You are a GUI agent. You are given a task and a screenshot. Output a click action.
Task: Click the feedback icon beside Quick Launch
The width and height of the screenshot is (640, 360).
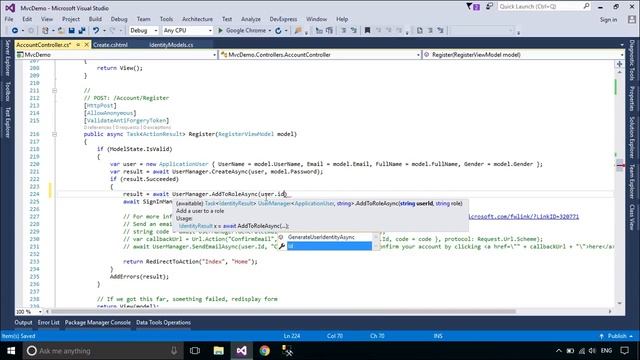pyautogui.click(x=489, y=7)
